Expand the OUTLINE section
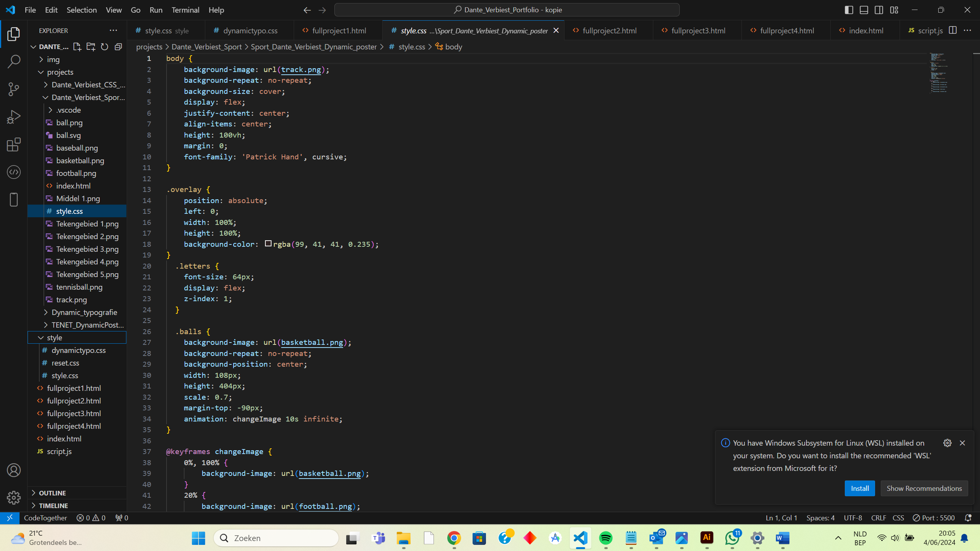This screenshot has height=551, width=980. coord(77,493)
